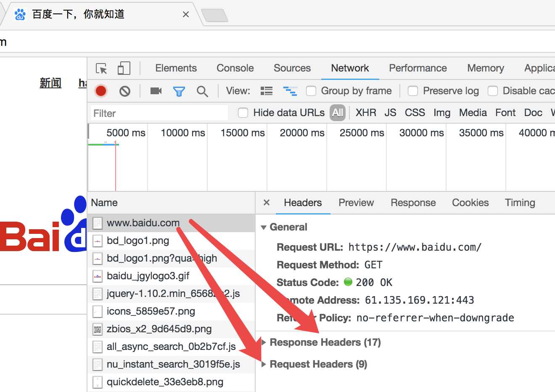Select the quickdelete_33e3eb8.png request

coord(171,382)
